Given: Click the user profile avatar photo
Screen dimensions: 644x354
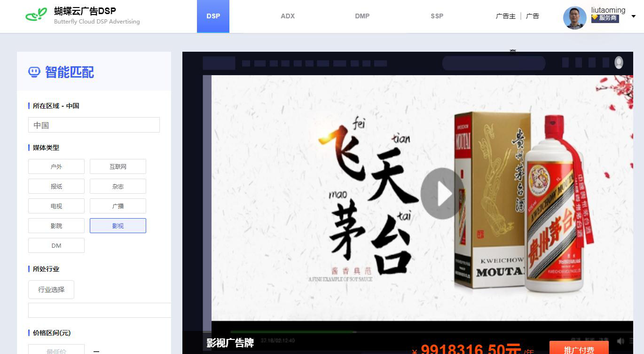Looking at the screenshot, I should pos(574,18).
